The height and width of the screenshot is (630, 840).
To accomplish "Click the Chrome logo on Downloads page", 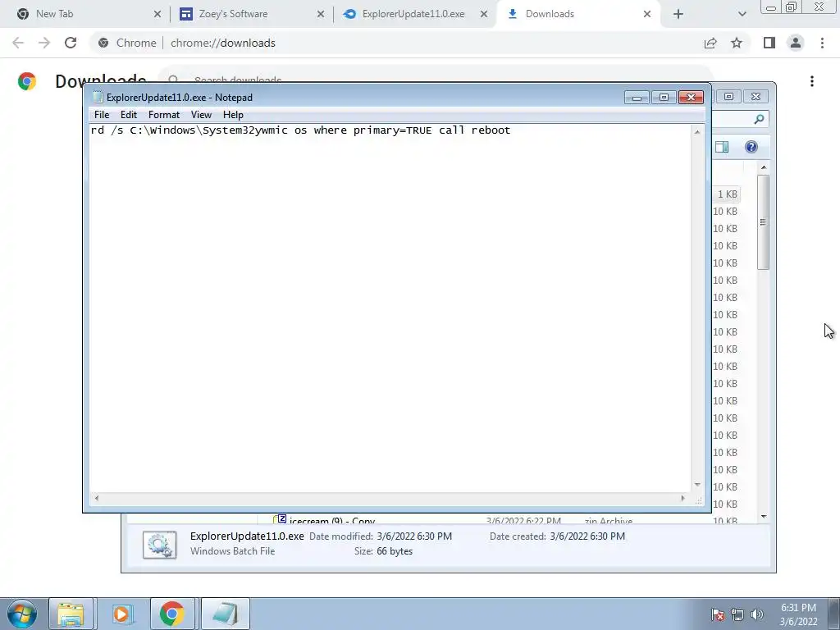I will coord(27,81).
